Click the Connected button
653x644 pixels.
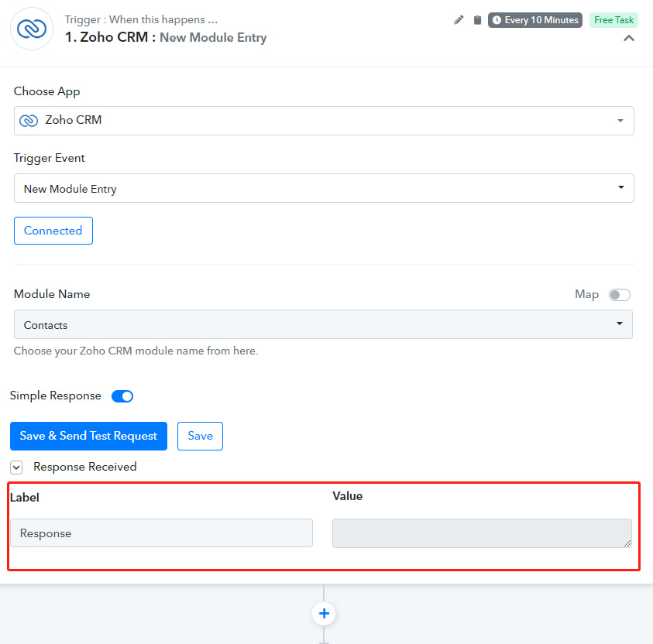[x=53, y=231]
